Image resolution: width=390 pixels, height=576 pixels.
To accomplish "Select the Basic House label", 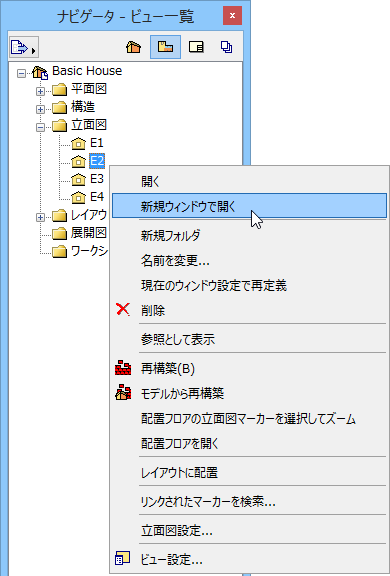I will click(x=87, y=71).
